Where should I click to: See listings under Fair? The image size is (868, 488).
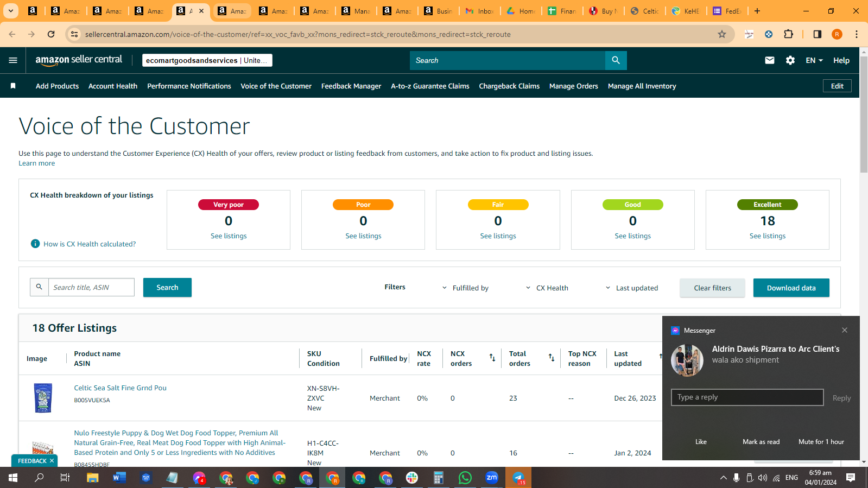point(498,236)
